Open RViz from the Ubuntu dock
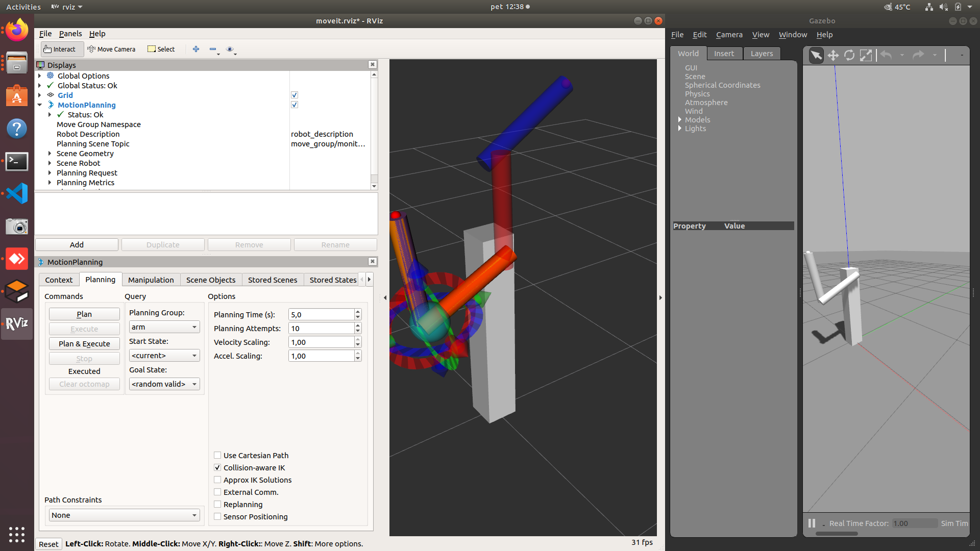Image resolution: width=980 pixels, height=551 pixels. click(17, 323)
